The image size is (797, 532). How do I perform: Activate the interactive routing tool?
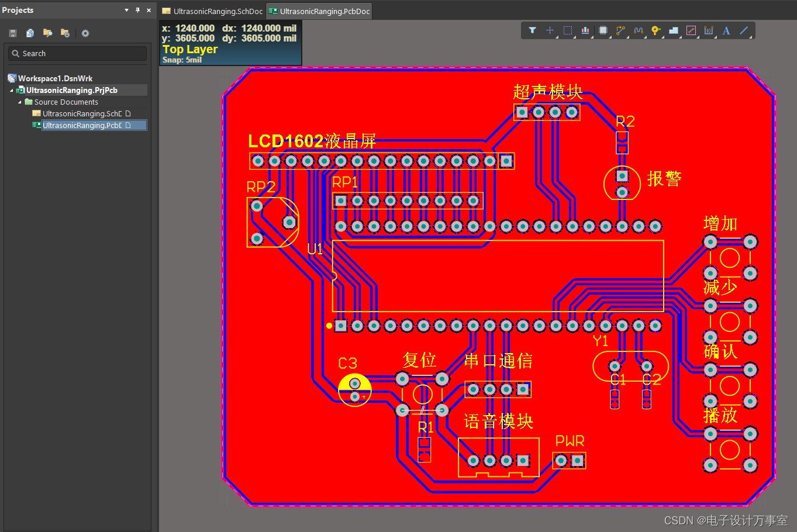(620, 30)
